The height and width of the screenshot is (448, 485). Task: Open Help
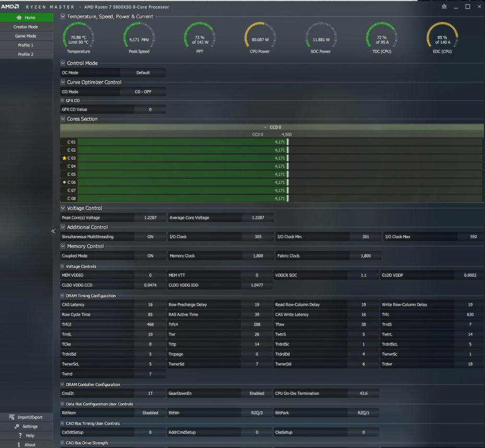point(26,435)
